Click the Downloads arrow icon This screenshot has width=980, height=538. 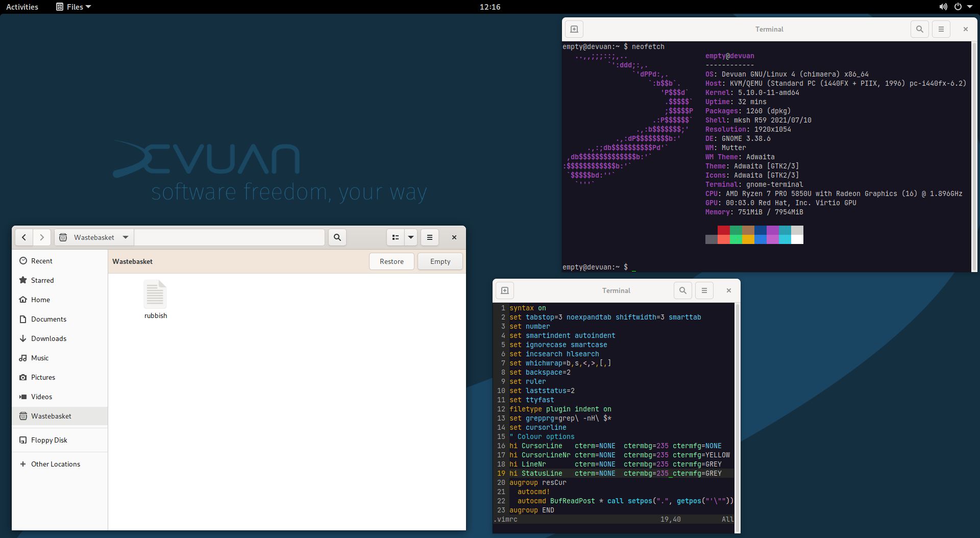[x=23, y=338]
